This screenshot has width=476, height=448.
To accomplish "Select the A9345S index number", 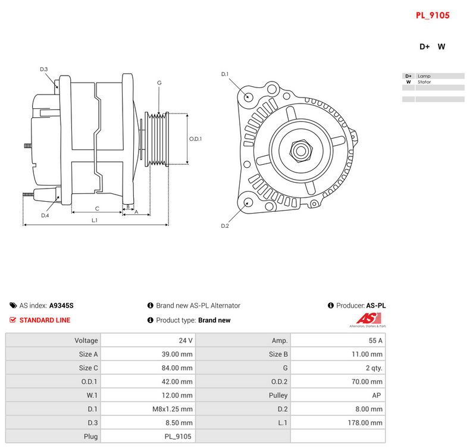I will (61, 306).
